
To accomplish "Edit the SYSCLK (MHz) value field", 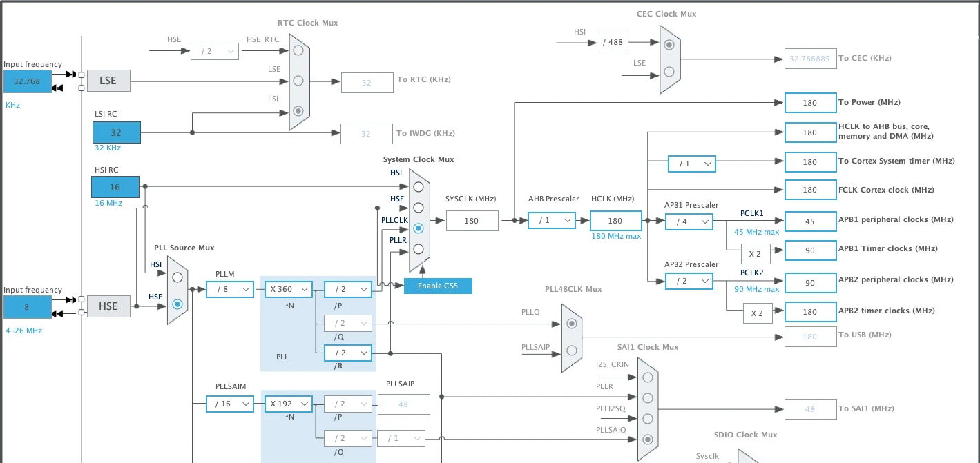I will click(472, 221).
